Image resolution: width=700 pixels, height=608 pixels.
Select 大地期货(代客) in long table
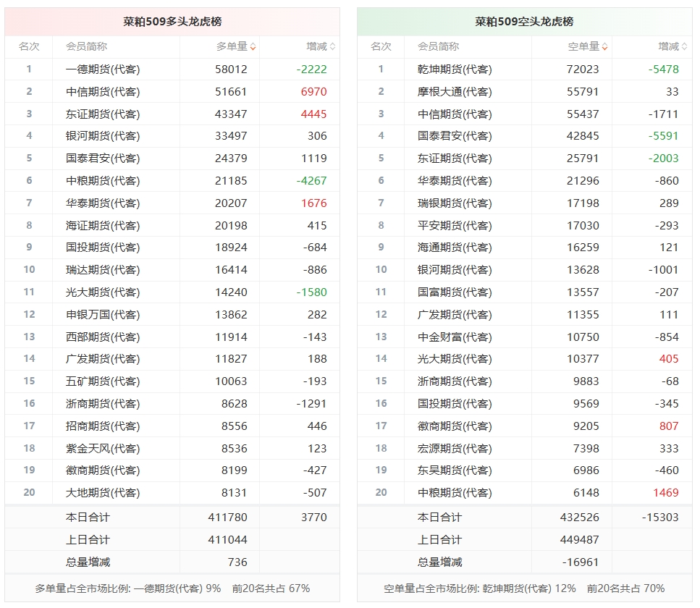[x=103, y=492]
